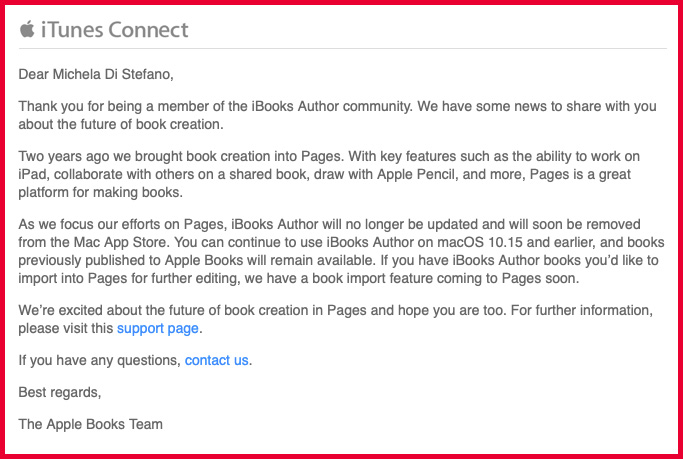Click The Apple Books Team signature
Image resolution: width=683 pixels, height=459 pixels.
[x=91, y=424]
